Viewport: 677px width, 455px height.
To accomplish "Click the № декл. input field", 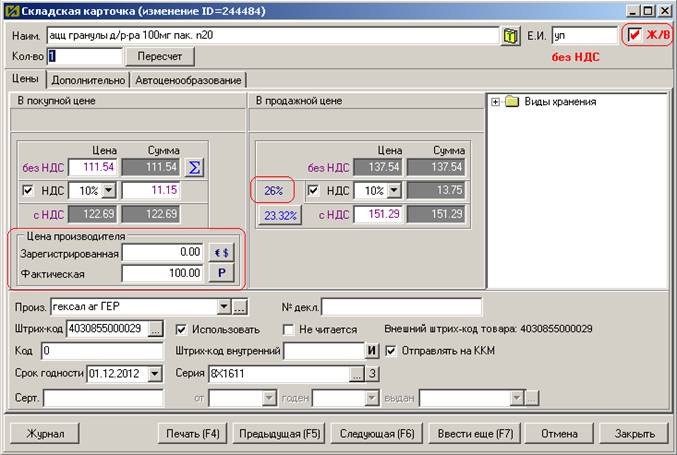I will [x=401, y=306].
